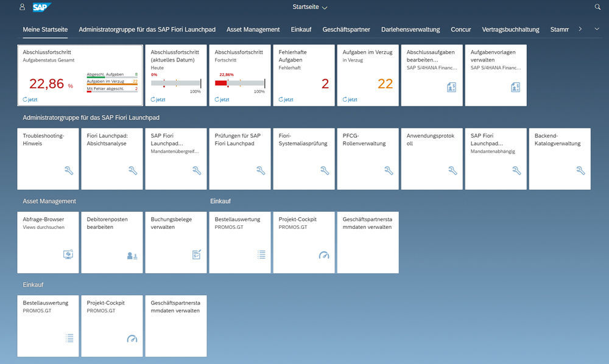The image size is (609, 364).
Task: Expand the Startseite title dropdown
Action: click(x=310, y=7)
